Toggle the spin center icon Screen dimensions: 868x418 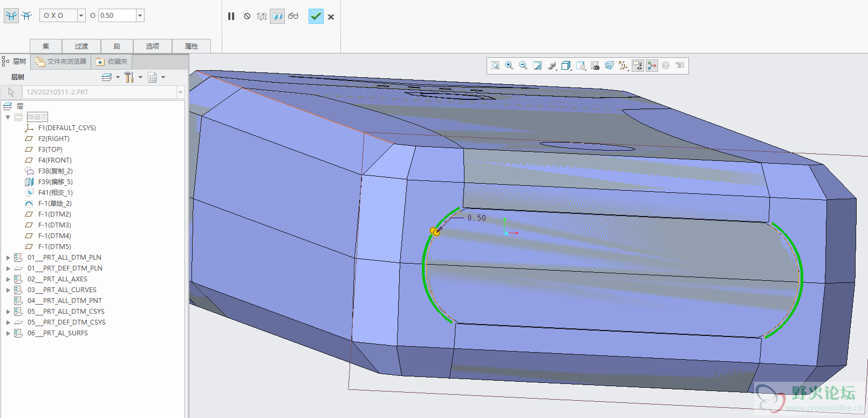[x=652, y=66]
